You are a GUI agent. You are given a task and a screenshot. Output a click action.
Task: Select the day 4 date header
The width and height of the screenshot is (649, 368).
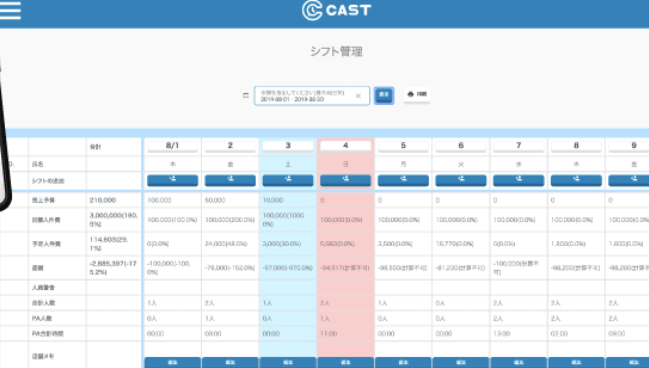coord(346,146)
